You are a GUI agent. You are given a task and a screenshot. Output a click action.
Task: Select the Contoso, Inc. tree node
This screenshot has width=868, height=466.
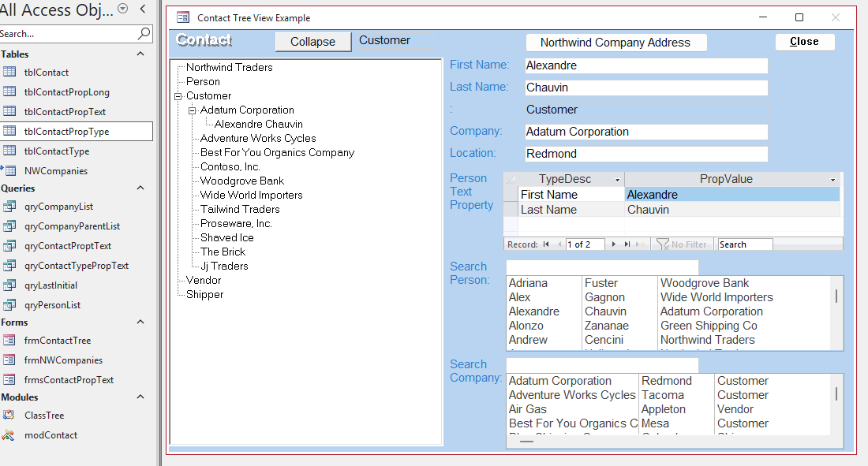[x=230, y=166]
